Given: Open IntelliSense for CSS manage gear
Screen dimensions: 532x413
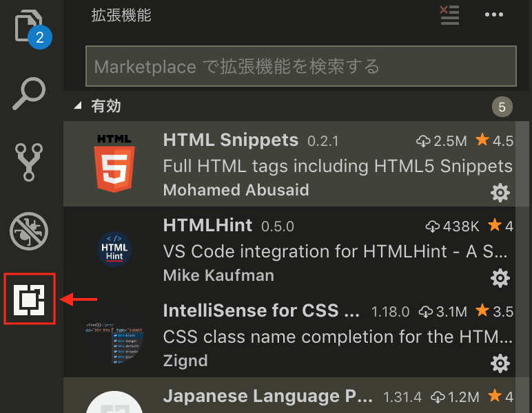Looking at the screenshot, I should 500,363.
